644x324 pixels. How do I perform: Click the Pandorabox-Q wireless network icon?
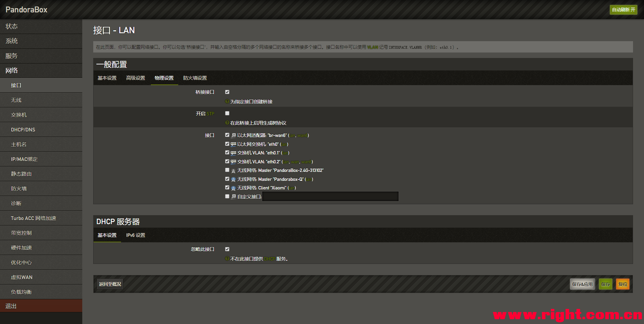(x=233, y=179)
